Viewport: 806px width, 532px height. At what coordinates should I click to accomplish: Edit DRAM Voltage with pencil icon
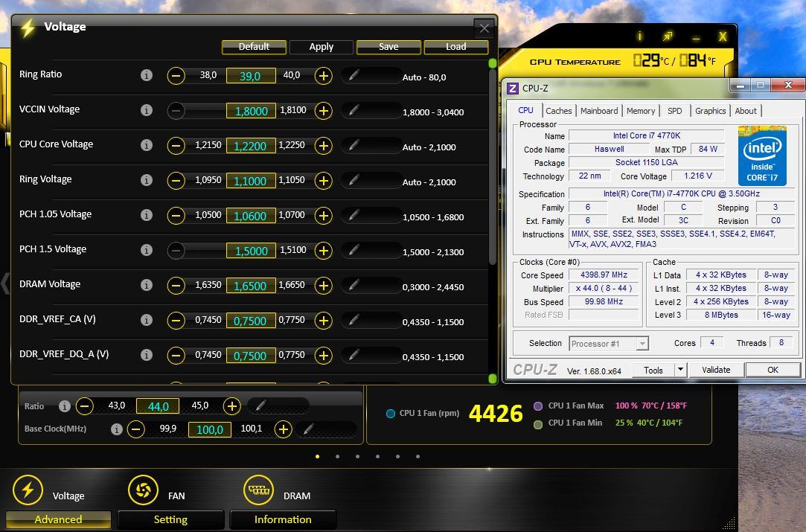[x=354, y=285]
